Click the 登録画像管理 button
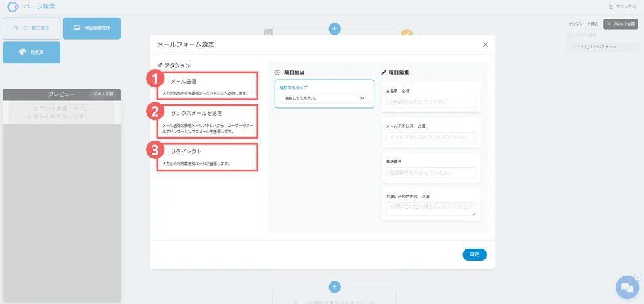This screenshot has height=304, width=644. pyautogui.click(x=92, y=28)
